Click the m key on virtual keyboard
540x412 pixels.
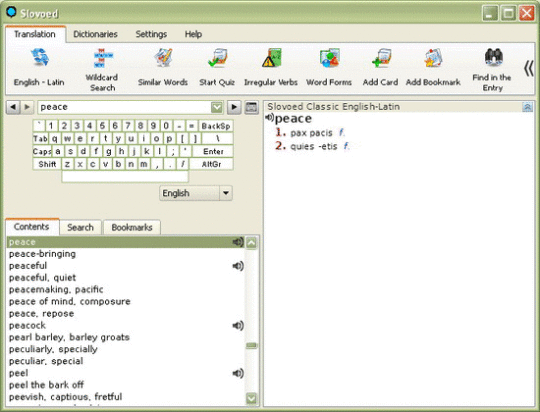(x=144, y=164)
